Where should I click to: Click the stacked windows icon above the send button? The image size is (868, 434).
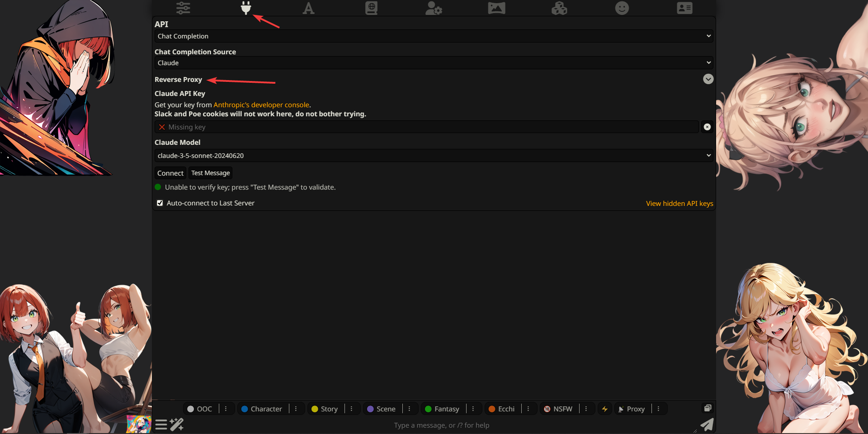click(x=708, y=408)
